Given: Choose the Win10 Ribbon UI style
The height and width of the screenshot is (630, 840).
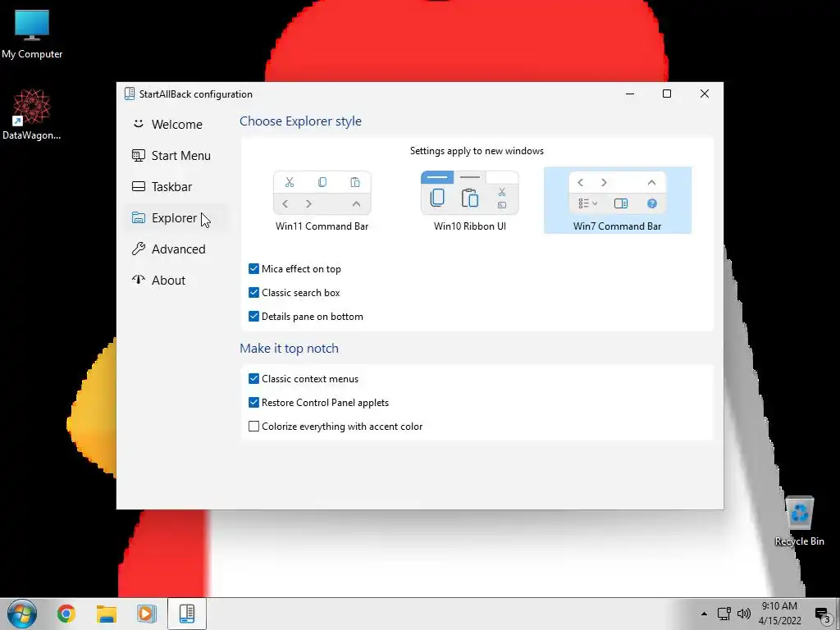Looking at the screenshot, I should (470, 200).
